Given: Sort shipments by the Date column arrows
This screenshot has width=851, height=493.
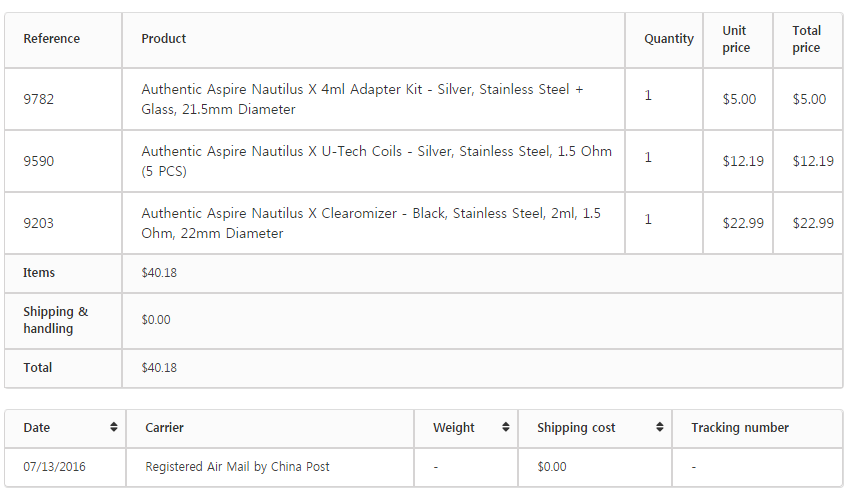Looking at the screenshot, I should pyautogui.click(x=114, y=428).
